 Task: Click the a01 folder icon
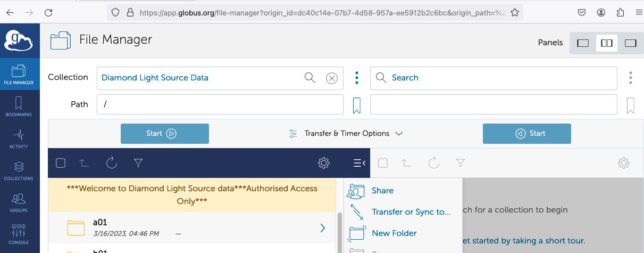(x=77, y=228)
